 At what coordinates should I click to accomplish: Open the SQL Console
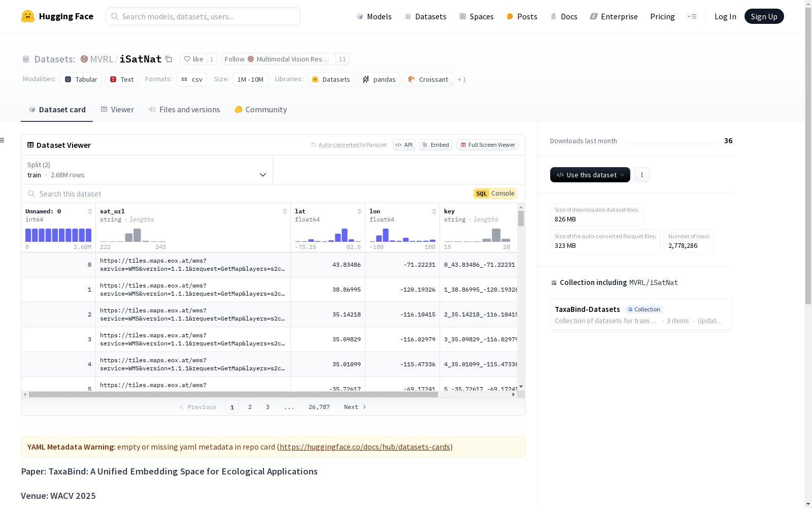(495, 194)
